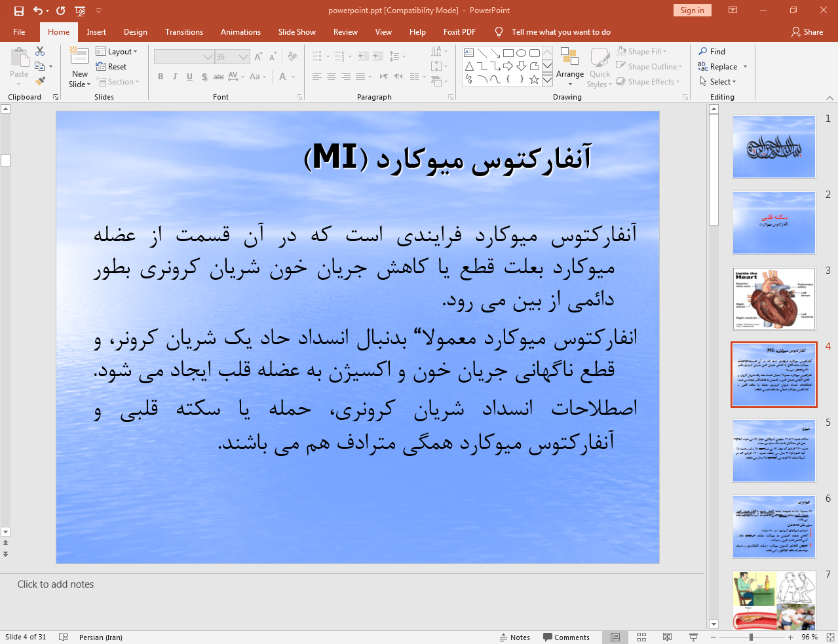Click the Repeat action icon
Viewport: 838px width, 644px height.
[61, 10]
